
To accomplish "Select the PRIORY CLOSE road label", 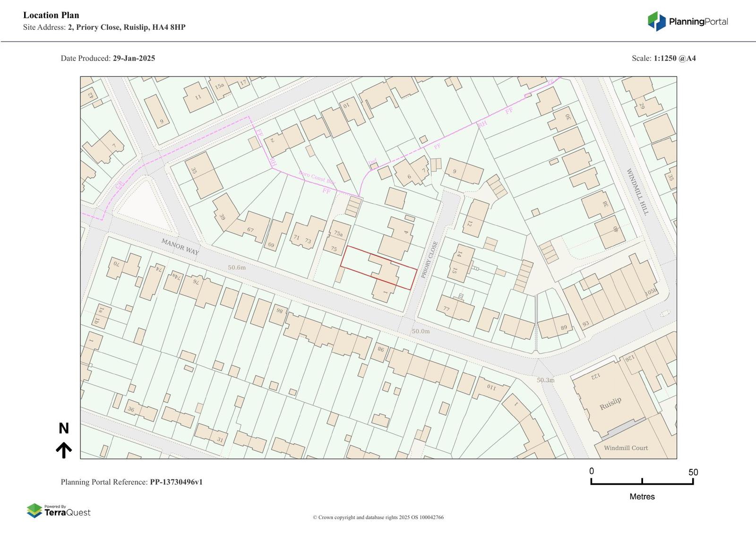I will 430,259.
